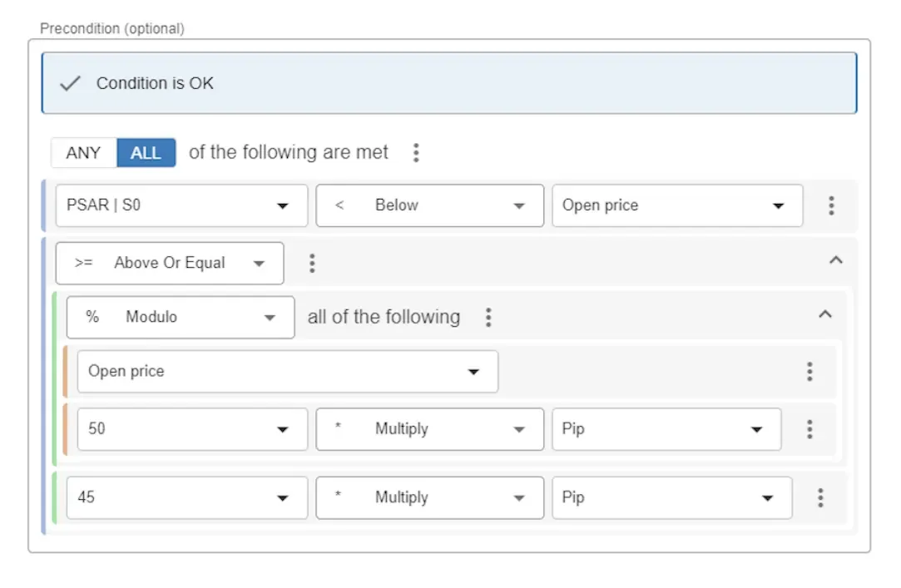This screenshot has height=588, width=901.
Task: Open the Modulo group's options menu
Action: point(488,318)
